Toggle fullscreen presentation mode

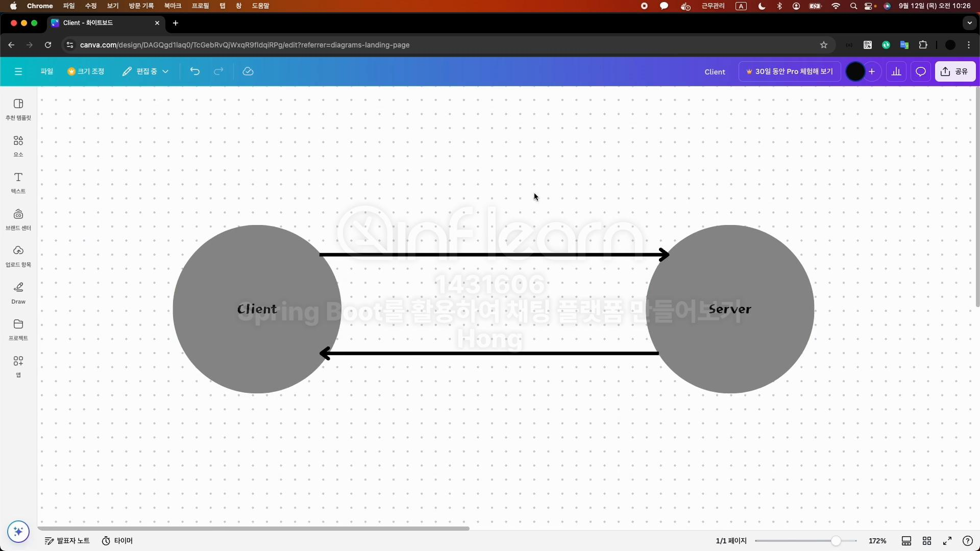947,541
